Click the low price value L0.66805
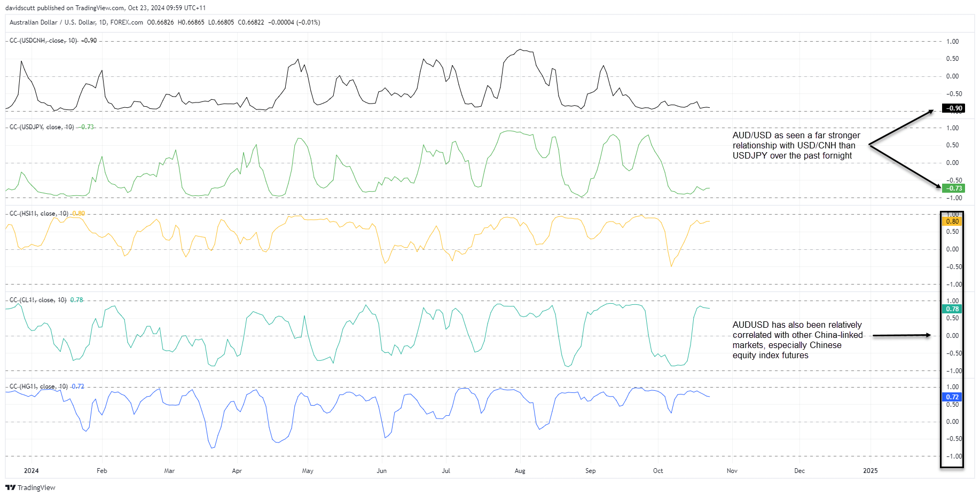Viewport: 980px width, 497px height. [x=221, y=22]
